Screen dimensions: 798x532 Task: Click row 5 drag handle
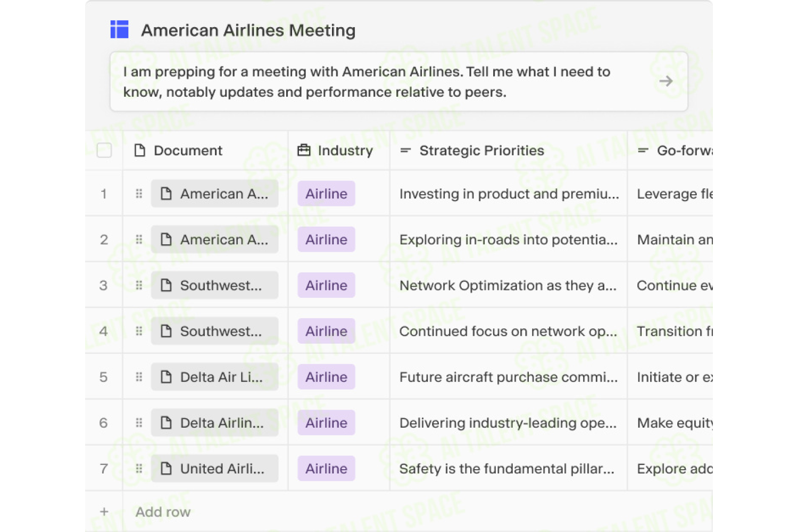point(139,377)
